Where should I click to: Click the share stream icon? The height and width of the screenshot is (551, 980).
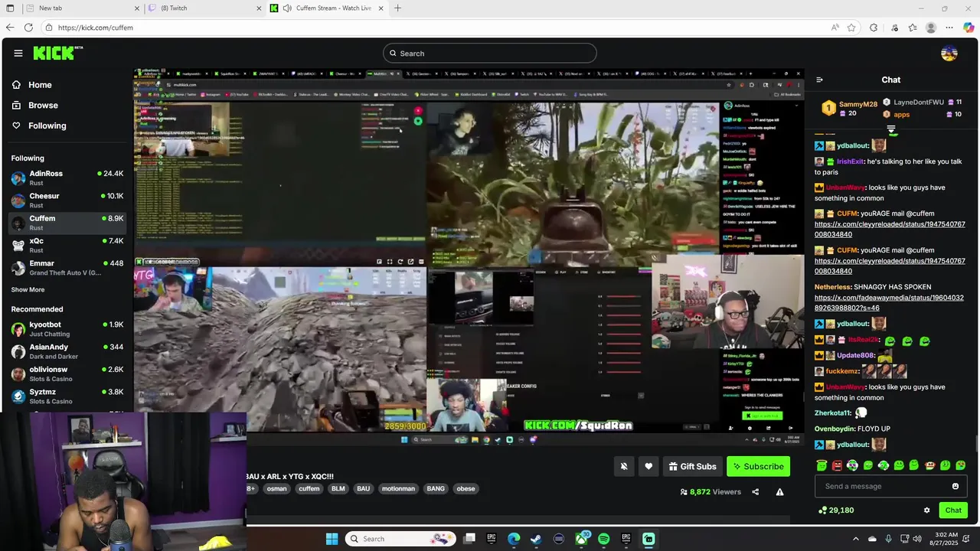click(755, 492)
